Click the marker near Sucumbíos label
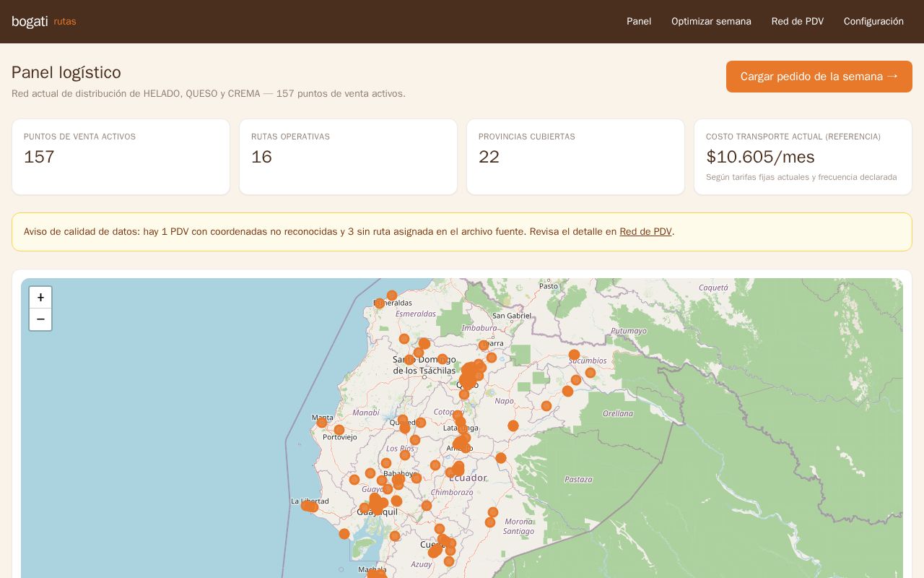 [x=574, y=355]
